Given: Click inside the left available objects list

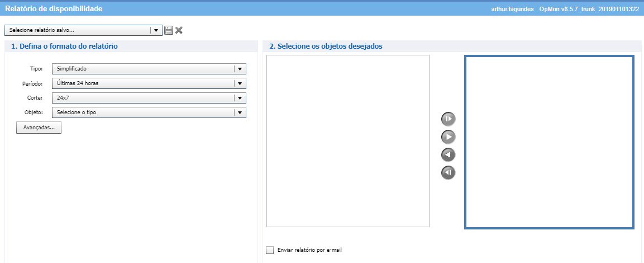Looking at the screenshot, I should 347,141.
